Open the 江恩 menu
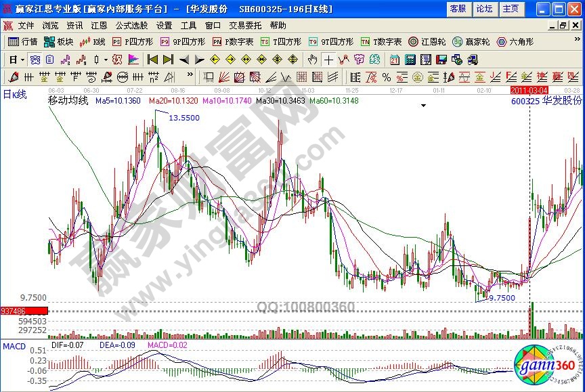 pyautogui.click(x=99, y=25)
